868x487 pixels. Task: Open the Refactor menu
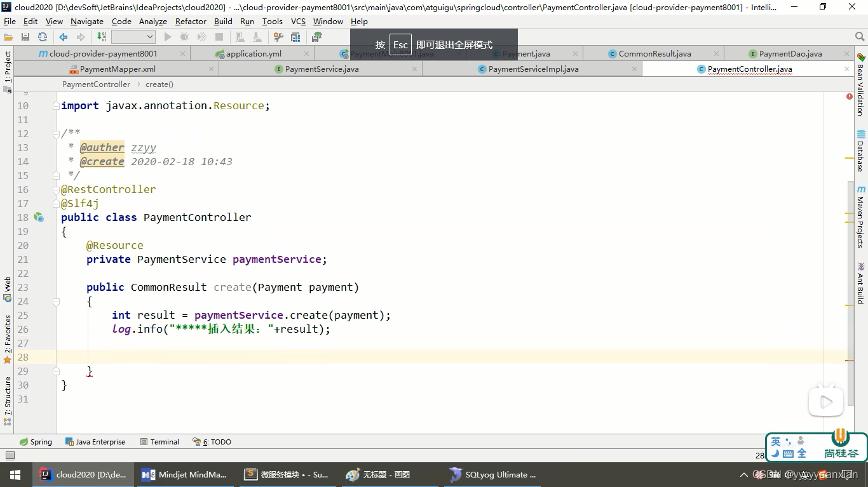click(x=191, y=21)
